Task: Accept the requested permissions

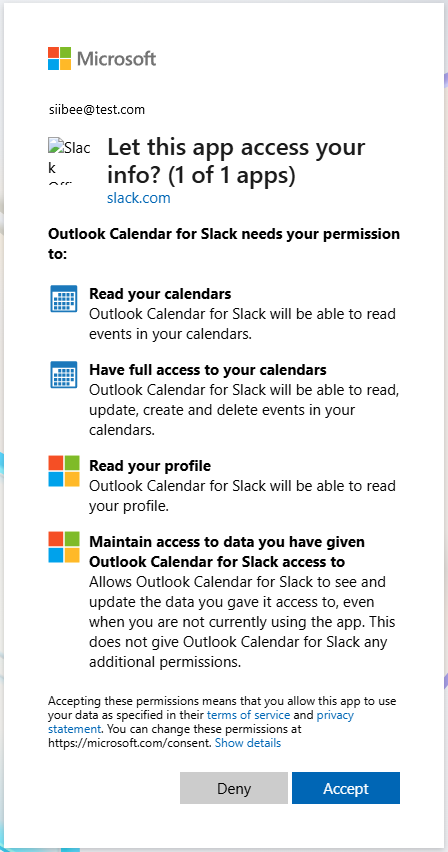Action: [x=346, y=788]
